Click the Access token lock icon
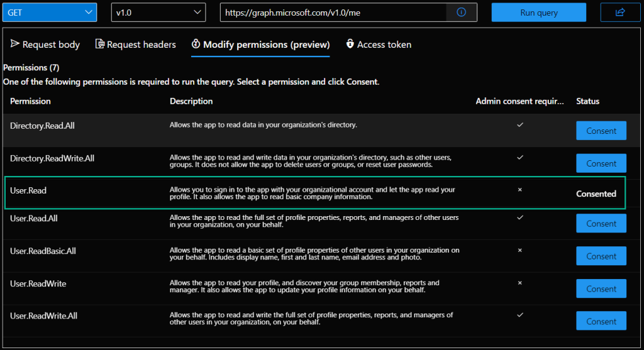 pyautogui.click(x=350, y=43)
